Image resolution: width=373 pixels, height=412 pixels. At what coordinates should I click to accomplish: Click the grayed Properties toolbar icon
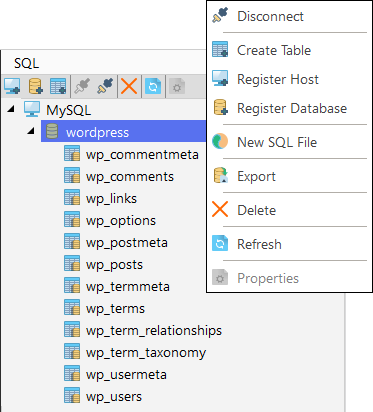(177, 87)
